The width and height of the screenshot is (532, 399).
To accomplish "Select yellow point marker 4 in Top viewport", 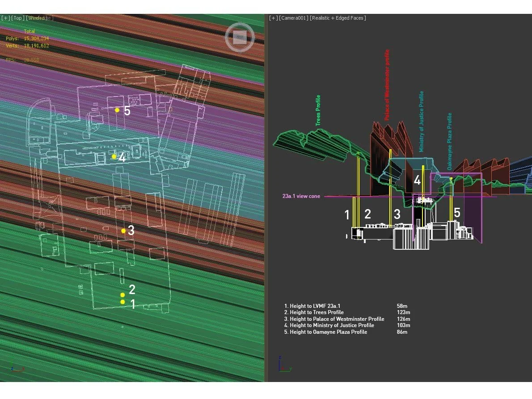I will (114, 157).
